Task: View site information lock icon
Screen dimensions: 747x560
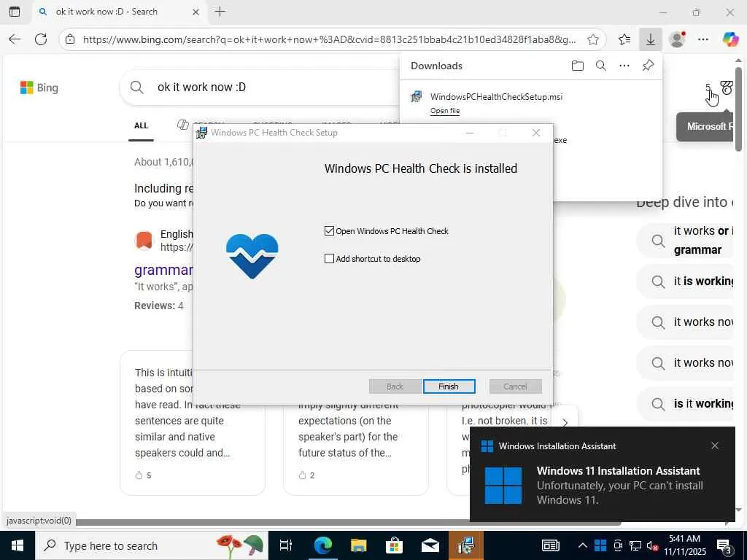Action: tap(70, 39)
